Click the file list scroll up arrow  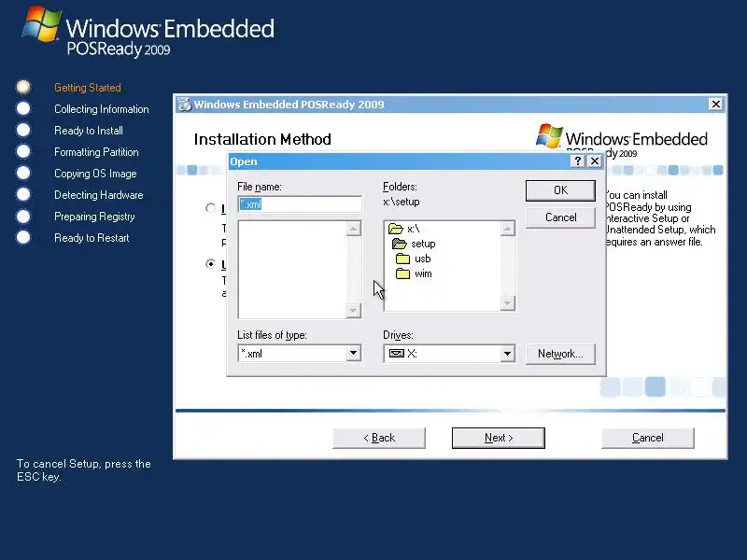[354, 229]
